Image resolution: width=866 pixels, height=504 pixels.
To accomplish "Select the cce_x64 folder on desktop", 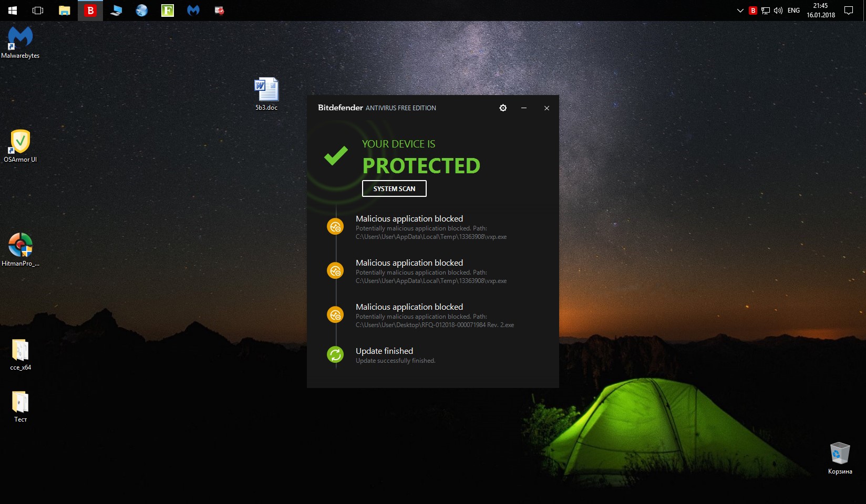I will coord(20,354).
